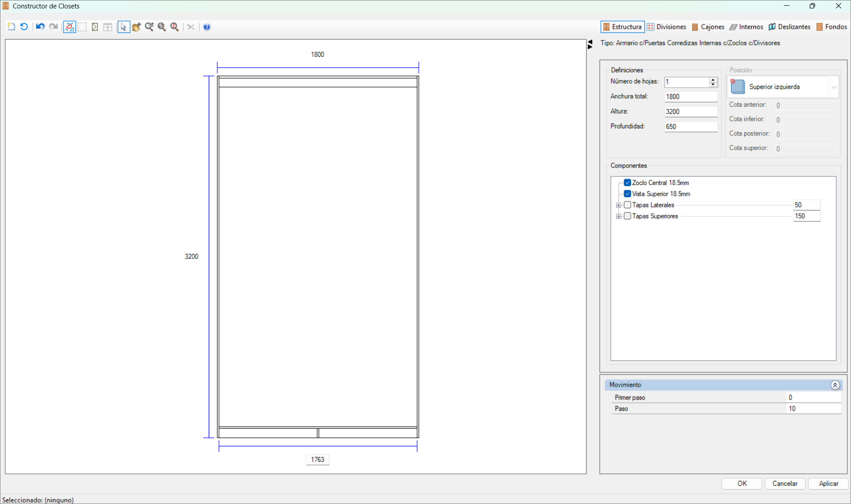Increase Número de hojas with up arrow

[x=713, y=79]
